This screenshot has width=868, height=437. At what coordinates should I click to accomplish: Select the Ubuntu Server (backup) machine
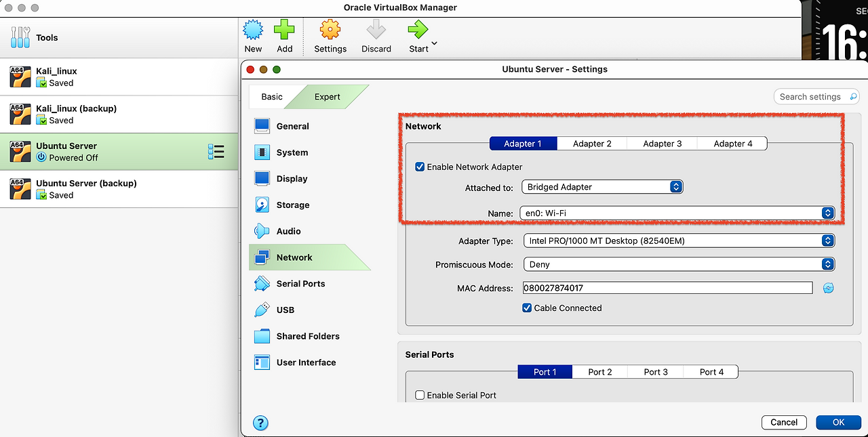click(119, 188)
